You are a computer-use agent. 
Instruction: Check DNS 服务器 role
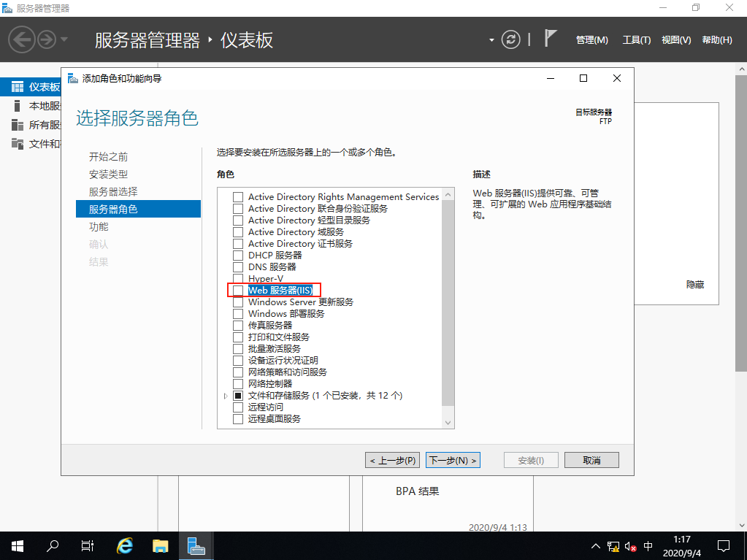coord(238,267)
